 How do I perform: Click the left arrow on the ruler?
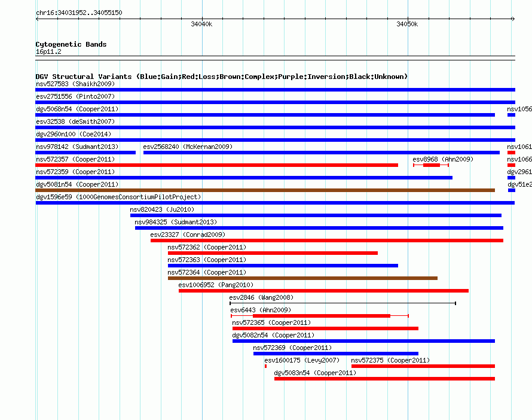tap(37, 19)
